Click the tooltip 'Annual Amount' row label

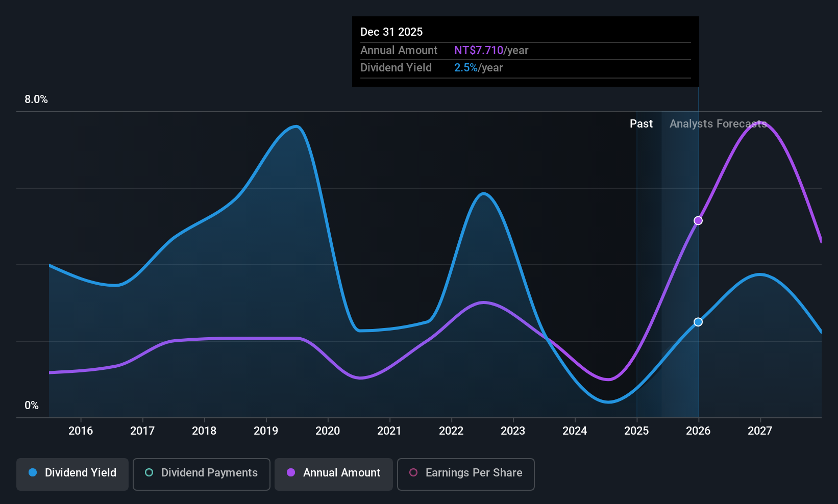click(399, 50)
